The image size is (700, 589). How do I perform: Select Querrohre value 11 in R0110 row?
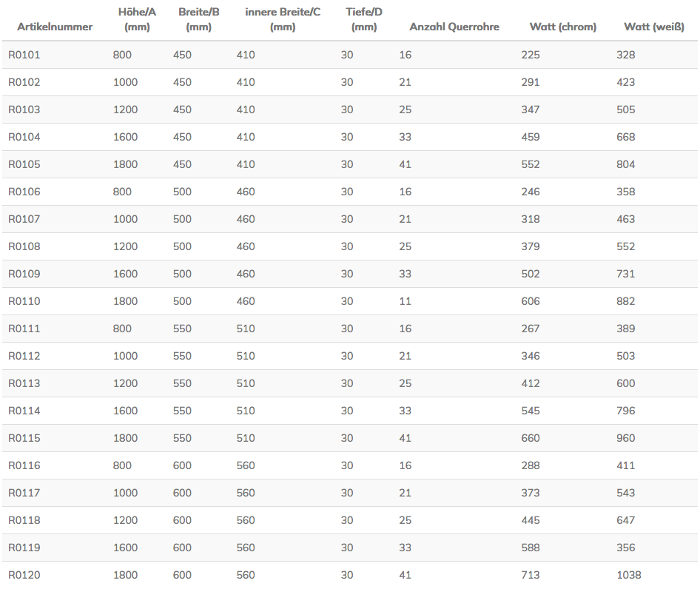405,301
